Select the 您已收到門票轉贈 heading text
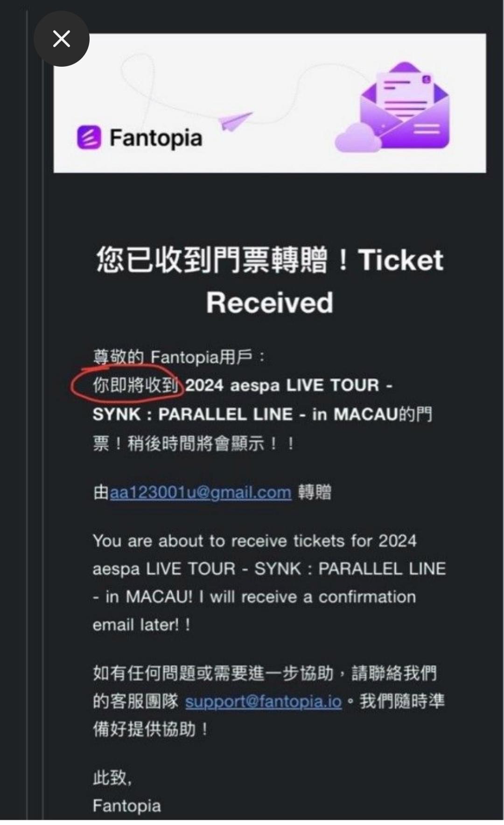The image size is (504, 825). pyautogui.click(x=212, y=260)
